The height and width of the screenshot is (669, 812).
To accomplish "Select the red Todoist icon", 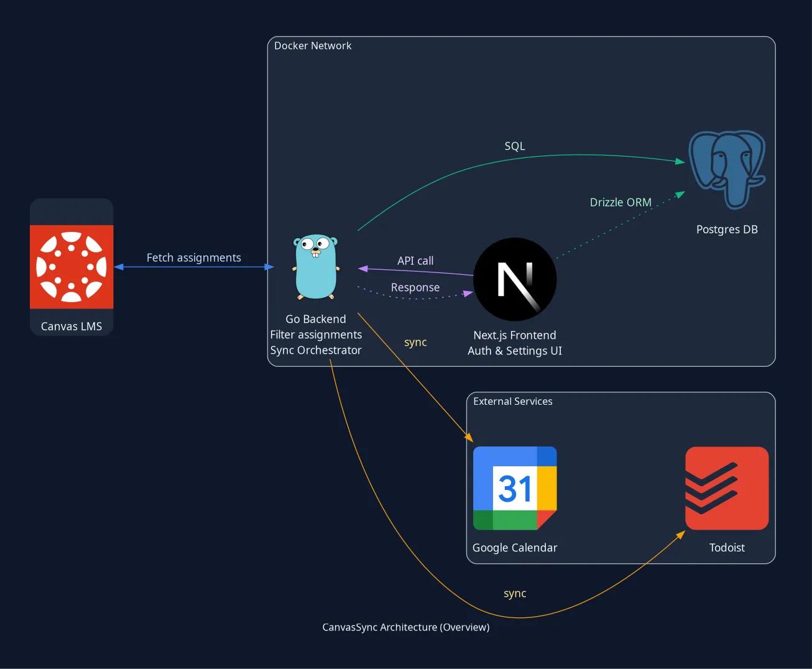I will point(727,488).
